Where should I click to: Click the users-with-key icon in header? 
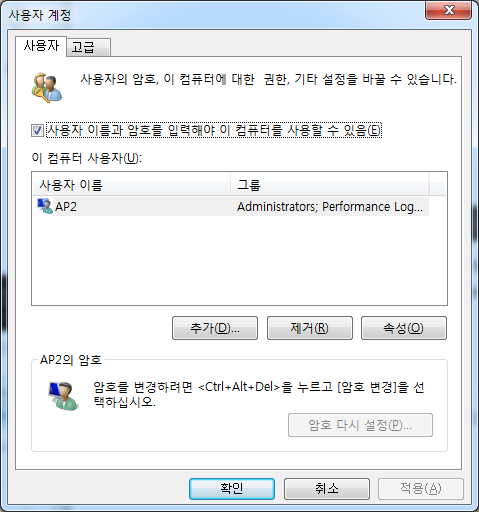47,87
